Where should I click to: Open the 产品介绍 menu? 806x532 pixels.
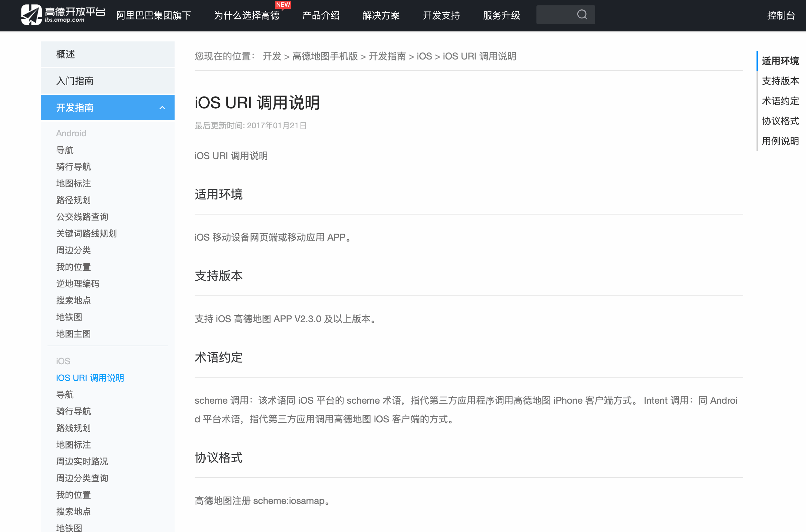click(x=321, y=16)
